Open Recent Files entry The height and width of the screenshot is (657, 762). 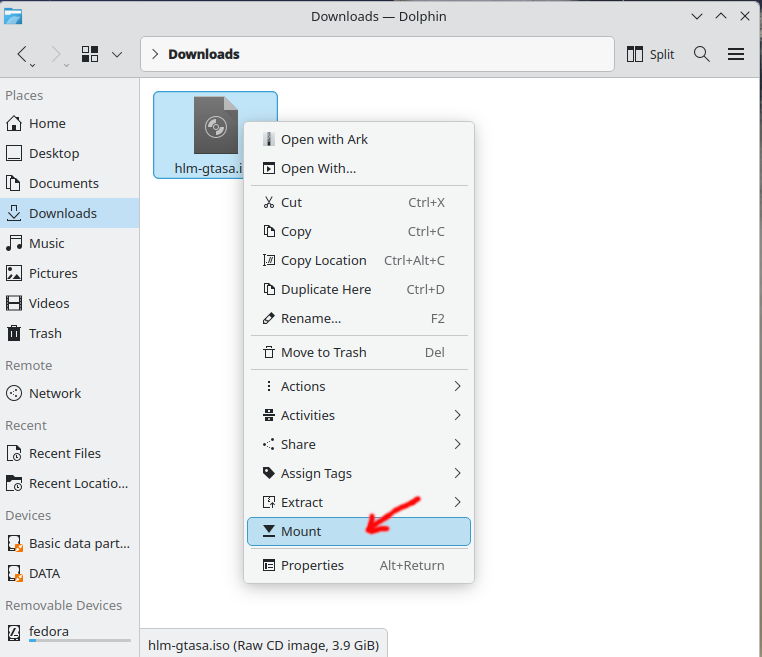(x=69, y=453)
